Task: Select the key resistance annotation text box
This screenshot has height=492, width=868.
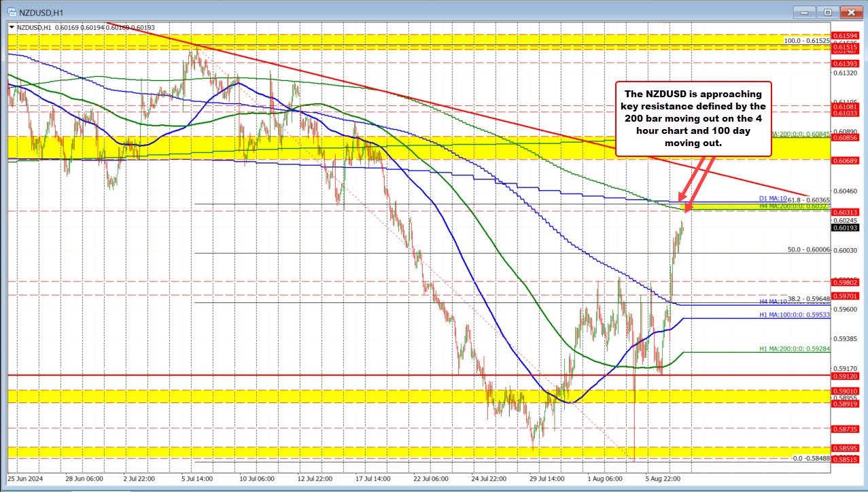Action: coord(693,119)
